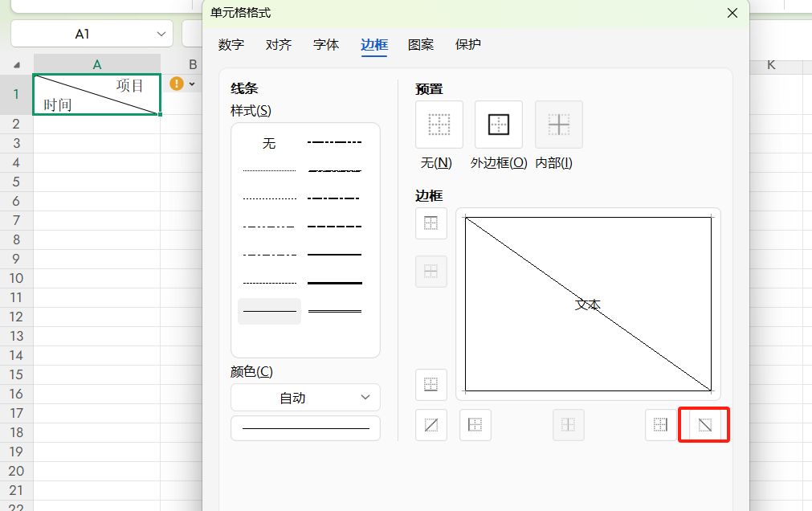Apply the 外边框 outline preset
Screen dimensions: 812x511
coord(499,125)
